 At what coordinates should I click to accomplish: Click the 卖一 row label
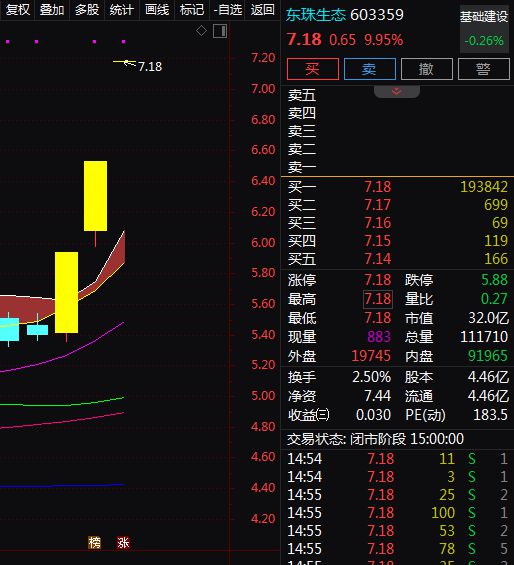[x=302, y=167]
